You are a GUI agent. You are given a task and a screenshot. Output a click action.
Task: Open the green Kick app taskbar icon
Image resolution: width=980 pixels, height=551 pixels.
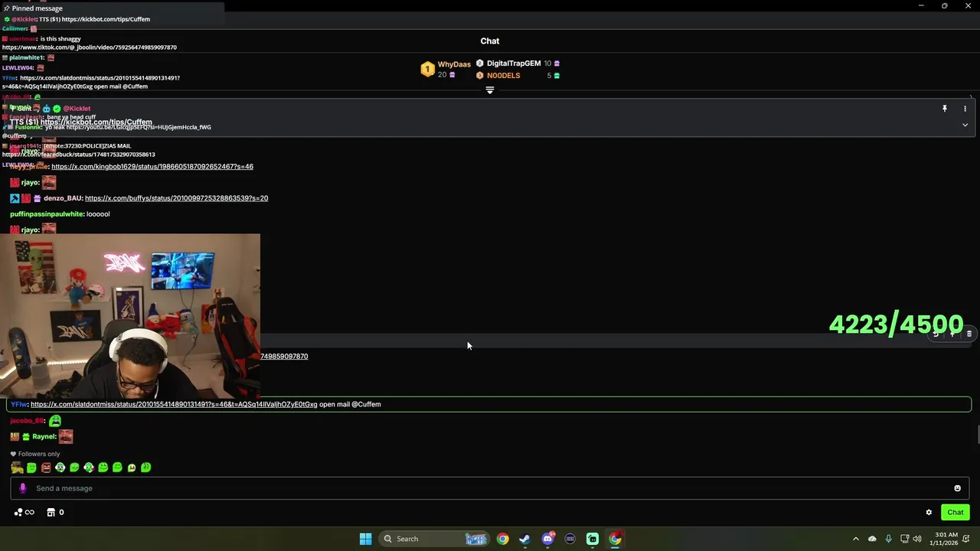tap(593, 539)
